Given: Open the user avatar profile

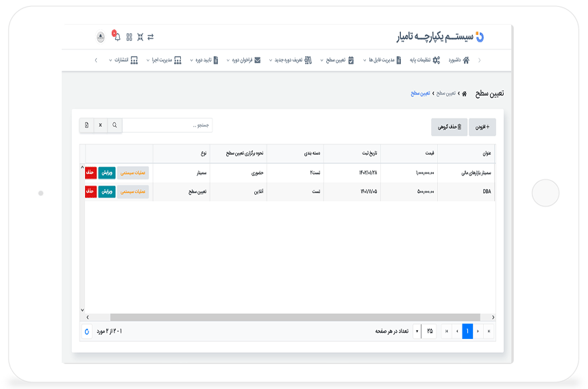Looking at the screenshot, I should [x=101, y=37].
